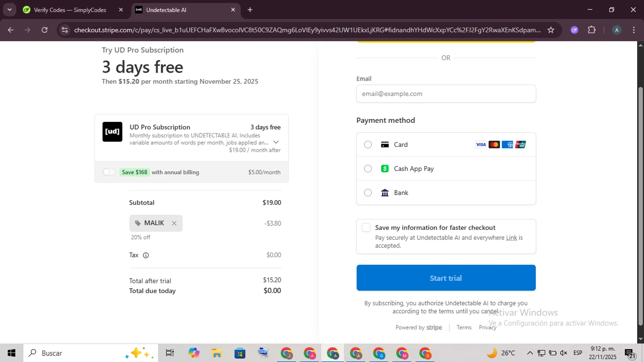Open the notification center icon
Viewport: 644px width, 362px height.
[x=630, y=353]
